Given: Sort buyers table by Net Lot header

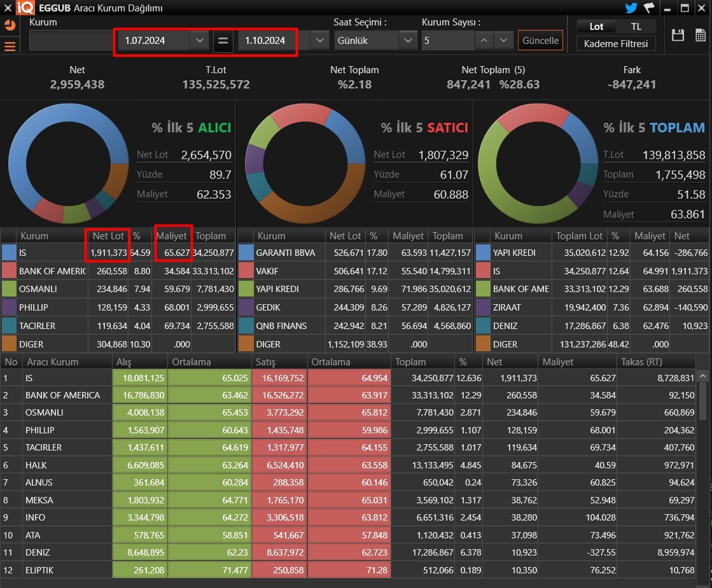Looking at the screenshot, I should coord(108,236).
